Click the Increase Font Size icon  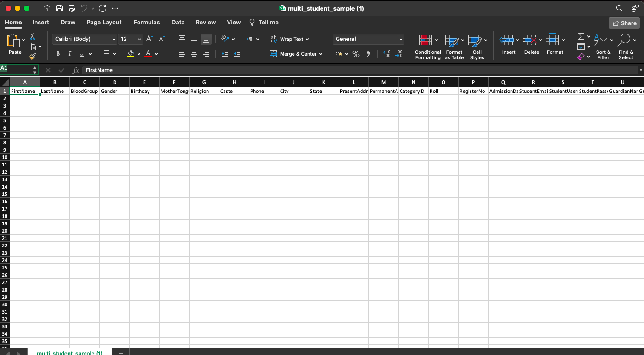[149, 39]
